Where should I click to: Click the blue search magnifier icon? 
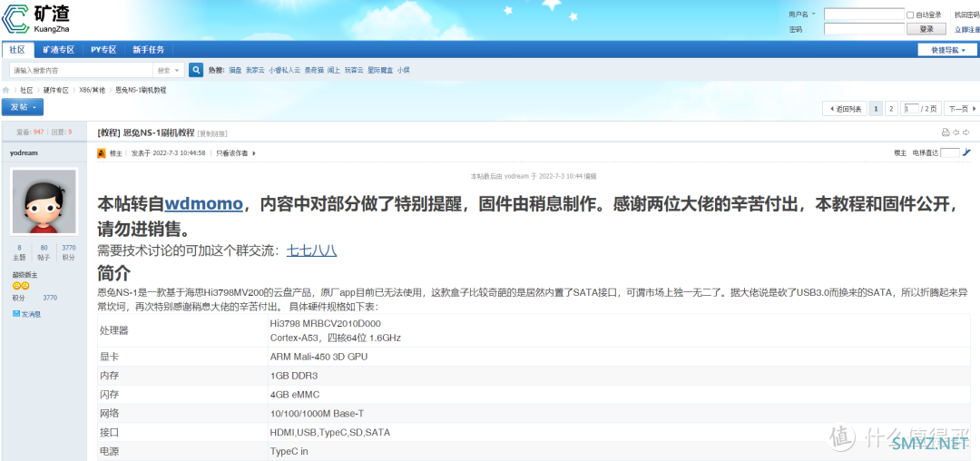point(196,70)
